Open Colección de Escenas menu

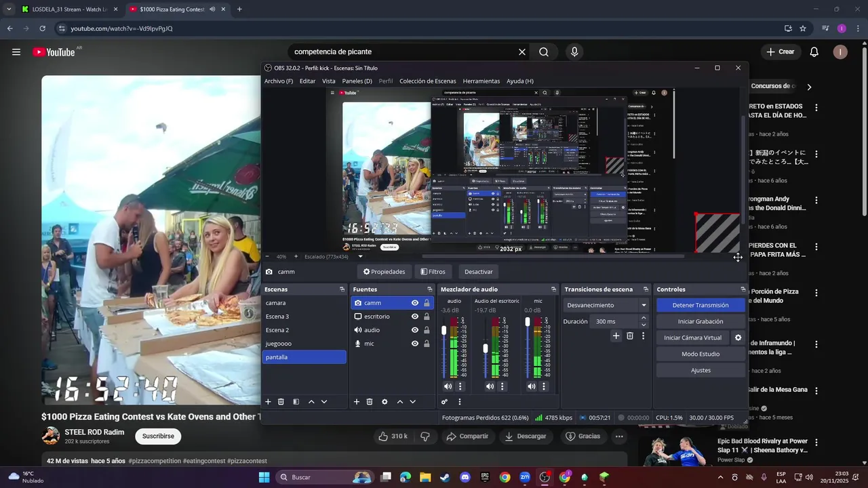click(x=428, y=81)
